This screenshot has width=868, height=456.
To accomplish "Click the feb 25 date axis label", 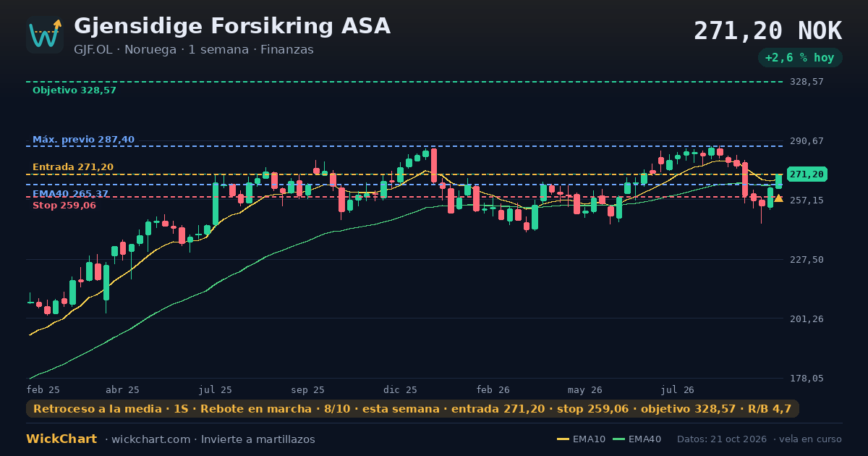I will pyautogui.click(x=43, y=389).
